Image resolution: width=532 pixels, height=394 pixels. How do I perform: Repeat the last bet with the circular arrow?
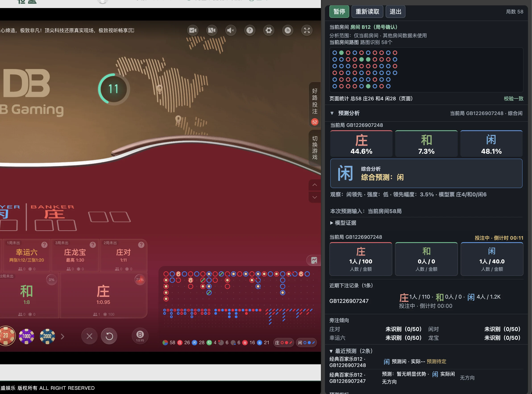pos(109,336)
